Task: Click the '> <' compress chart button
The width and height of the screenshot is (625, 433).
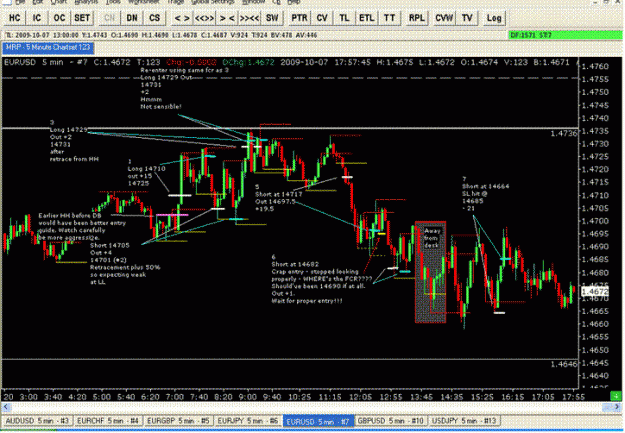Action: pos(227,18)
